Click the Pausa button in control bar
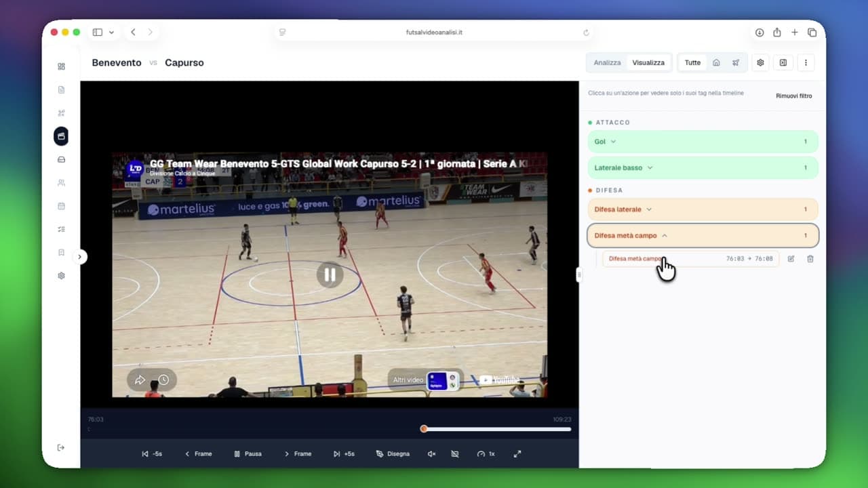The height and width of the screenshot is (488, 868). [x=248, y=454]
